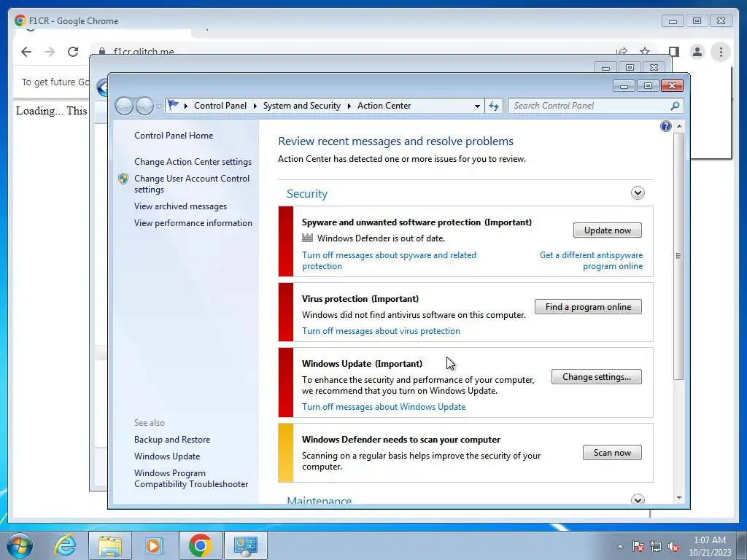Expand the Maintenance section chevron

638,499
